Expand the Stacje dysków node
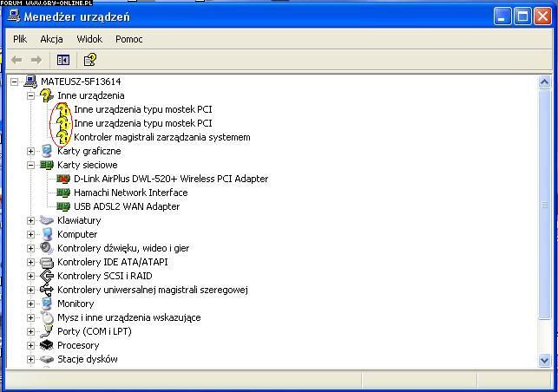The width and height of the screenshot is (558, 392). point(31,359)
